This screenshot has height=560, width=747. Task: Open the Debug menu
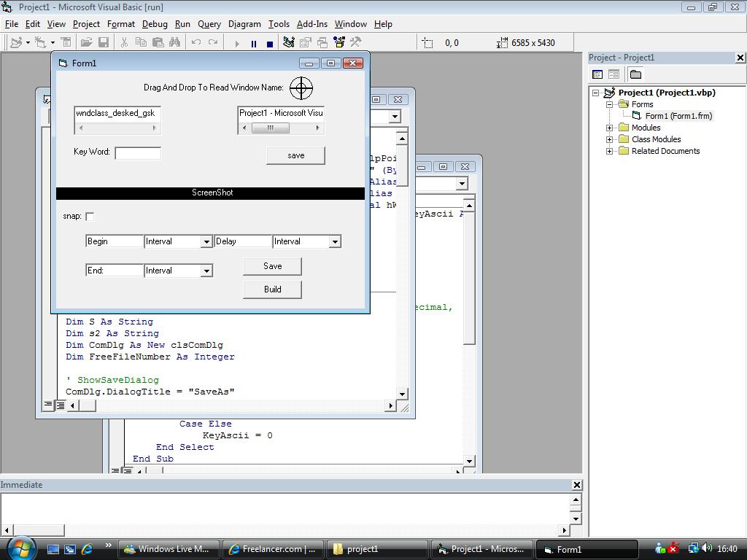pos(155,24)
